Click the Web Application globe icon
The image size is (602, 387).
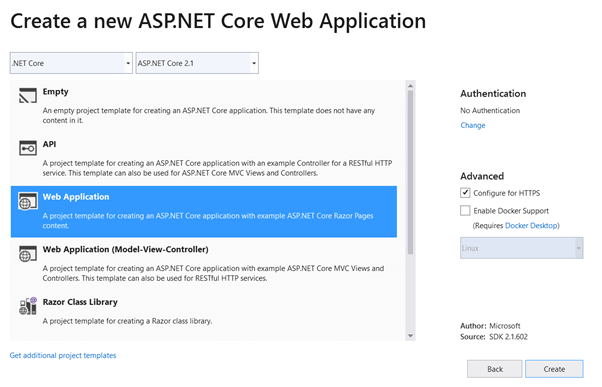coord(28,201)
